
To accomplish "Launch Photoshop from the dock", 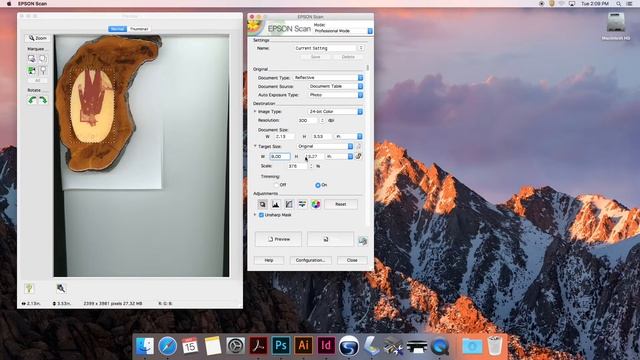I will [281, 346].
